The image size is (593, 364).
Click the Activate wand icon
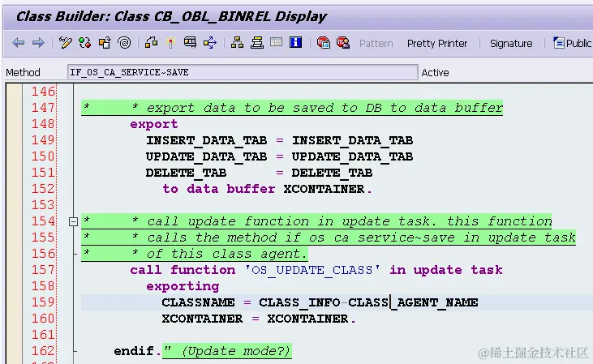point(170,43)
